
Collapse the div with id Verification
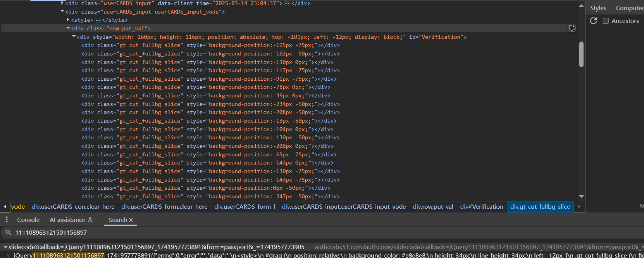click(74, 37)
